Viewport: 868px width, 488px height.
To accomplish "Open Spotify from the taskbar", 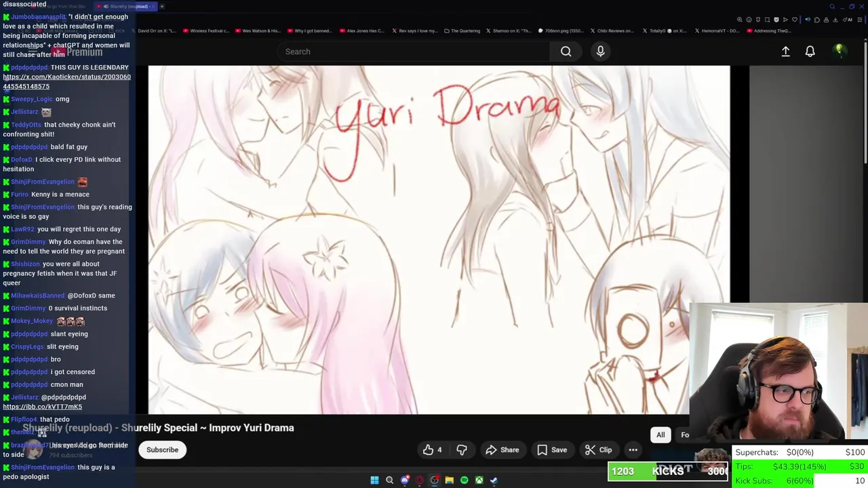I will tap(464, 480).
